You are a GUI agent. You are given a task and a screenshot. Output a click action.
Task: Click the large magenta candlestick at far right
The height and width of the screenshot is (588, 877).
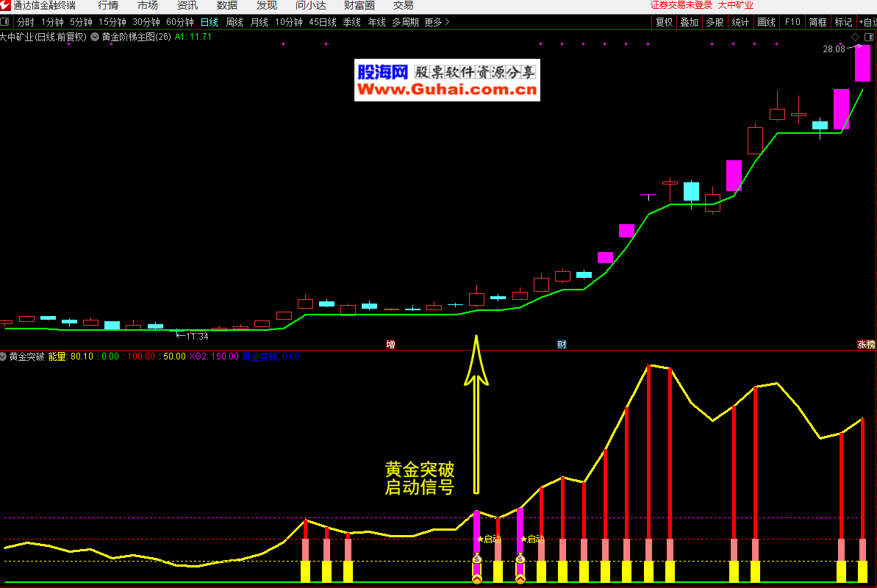pos(862,62)
